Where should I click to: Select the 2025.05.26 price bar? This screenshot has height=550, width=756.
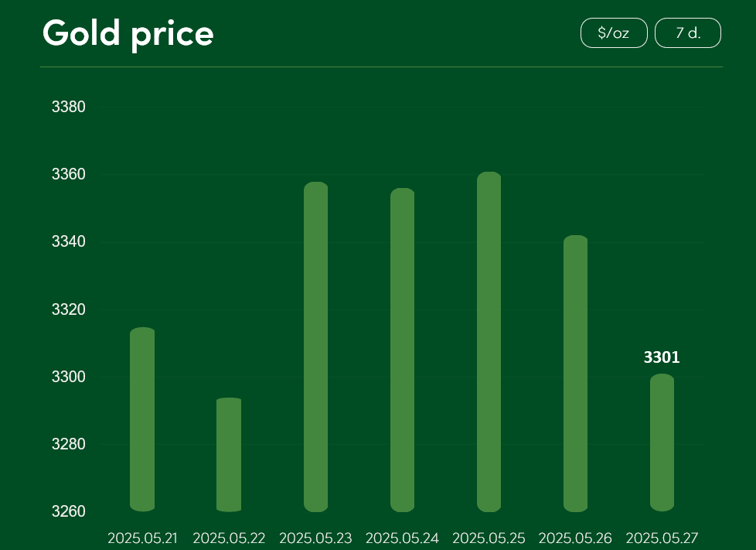pos(576,374)
